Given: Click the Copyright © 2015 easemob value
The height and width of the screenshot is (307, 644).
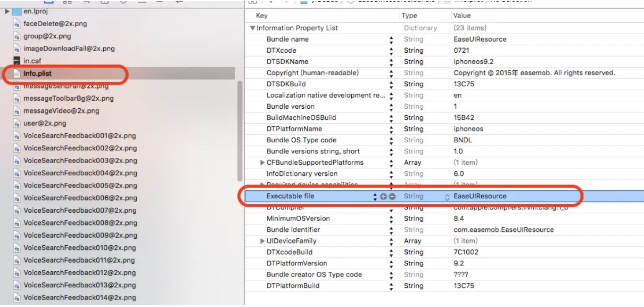Looking at the screenshot, I should [534, 73].
